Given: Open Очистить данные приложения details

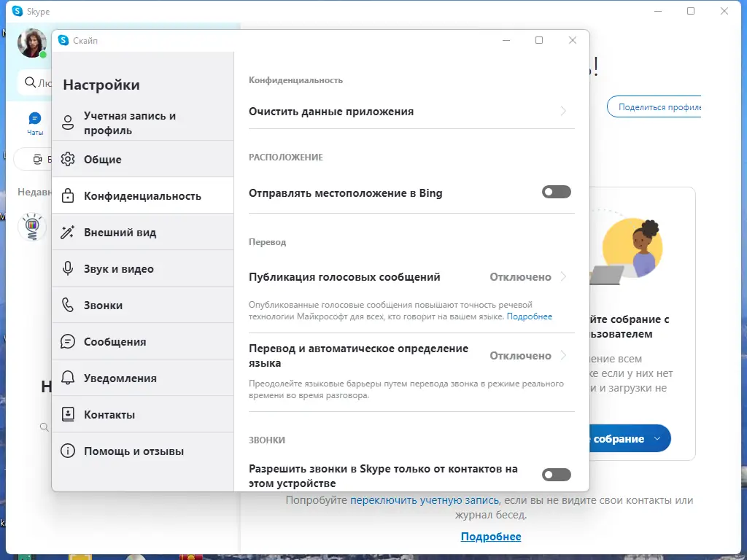Looking at the screenshot, I should 562,112.
